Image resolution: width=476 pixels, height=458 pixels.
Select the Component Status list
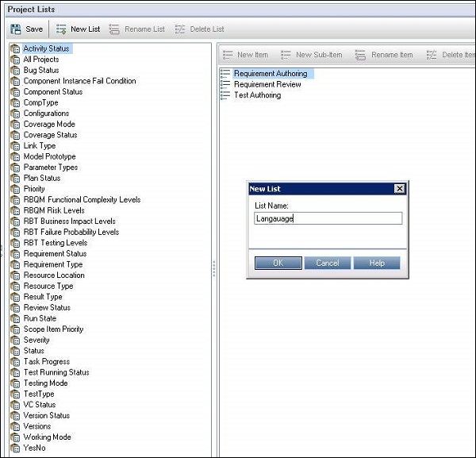(x=53, y=92)
